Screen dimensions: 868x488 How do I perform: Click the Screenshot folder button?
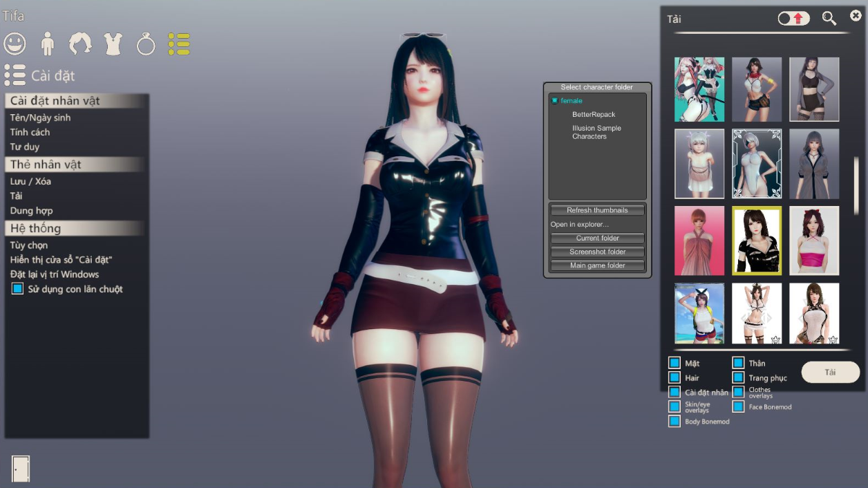coord(598,252)
